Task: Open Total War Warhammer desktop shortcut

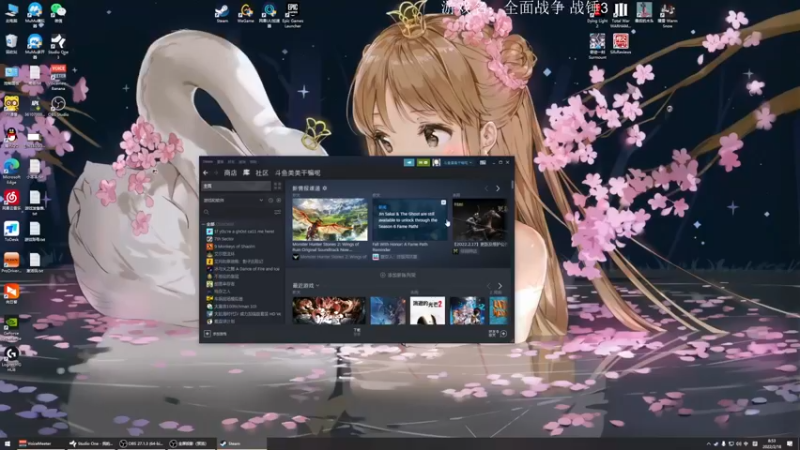Action: coord(620,15)
